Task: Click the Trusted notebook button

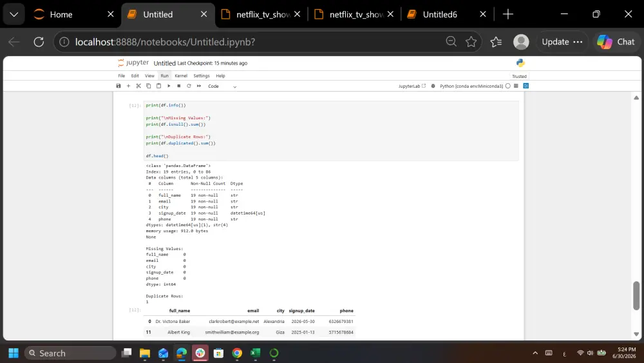Action: click(519, 76)
